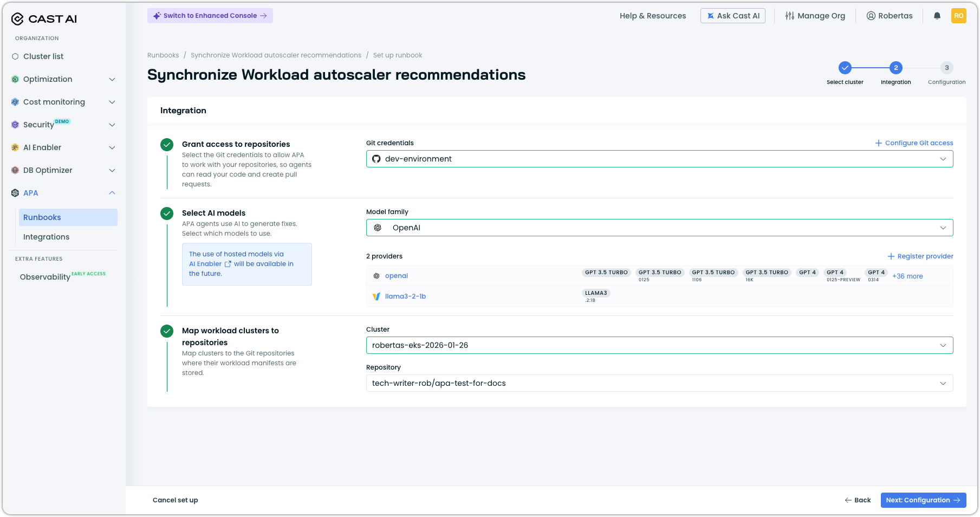Screen dimensions: 980x517
Task: Click the step 3 Configuration circle
Action: (x=947, y=68)
